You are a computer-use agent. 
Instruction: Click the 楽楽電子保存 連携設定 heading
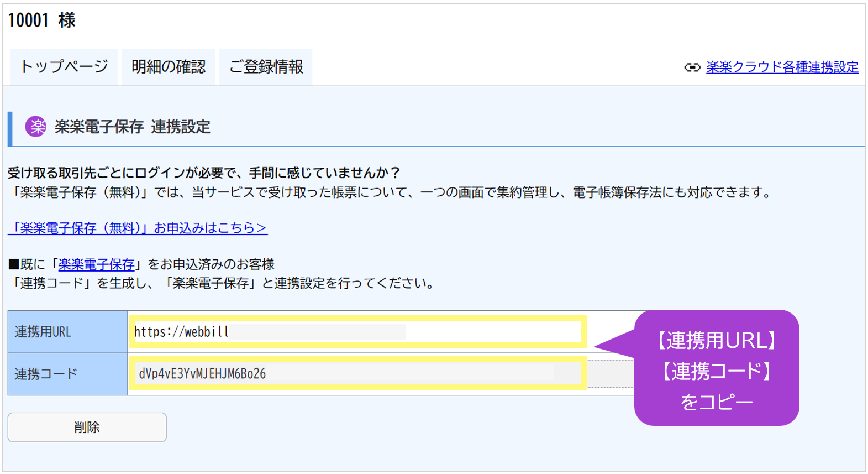(133, 127)
